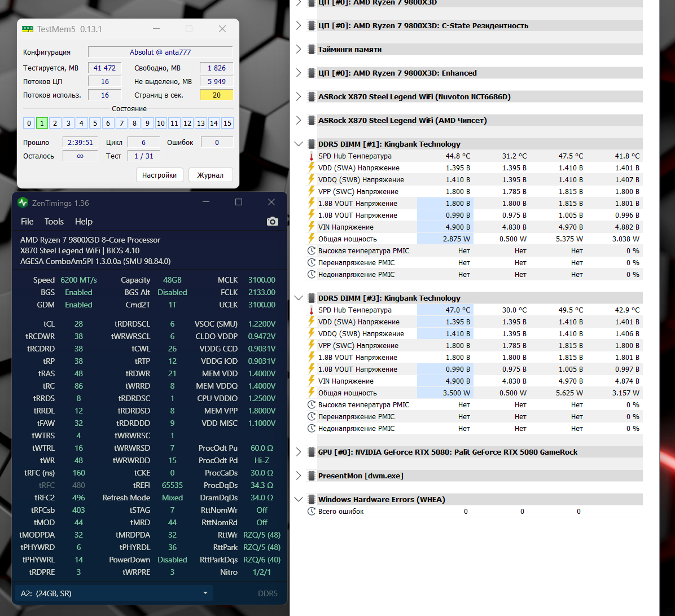This screenshot has width=675, height=616.
Task: Select thread state box 0 in TestMem5
Action: [29, 124]
